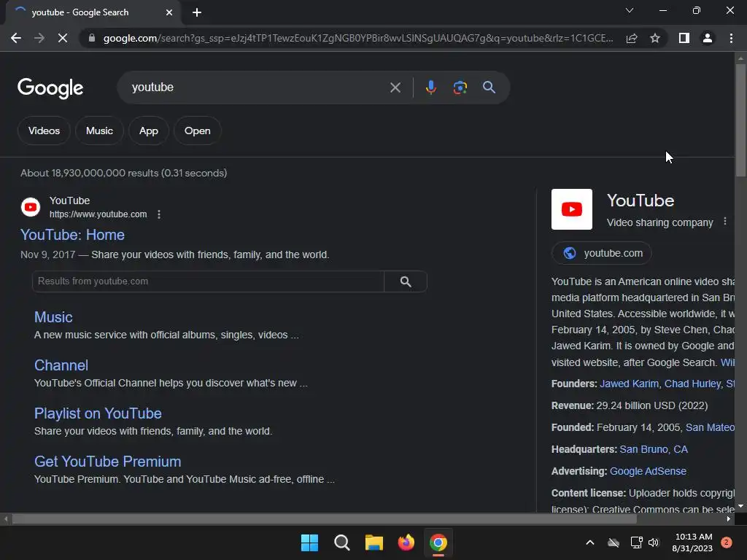Click Chrome icon in taskbar
This screenshot has width=747, height=560.
(x=438, y=542)
